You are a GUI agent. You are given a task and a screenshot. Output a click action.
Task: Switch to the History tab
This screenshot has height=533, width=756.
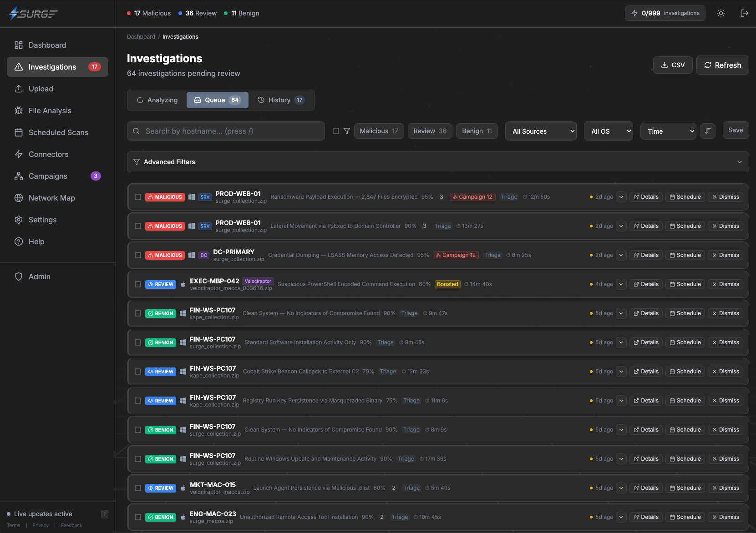point(280,100)
